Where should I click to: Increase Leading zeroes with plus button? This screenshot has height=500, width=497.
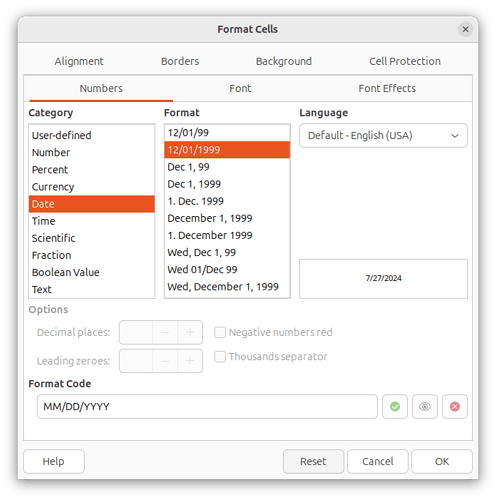[190, 361]
